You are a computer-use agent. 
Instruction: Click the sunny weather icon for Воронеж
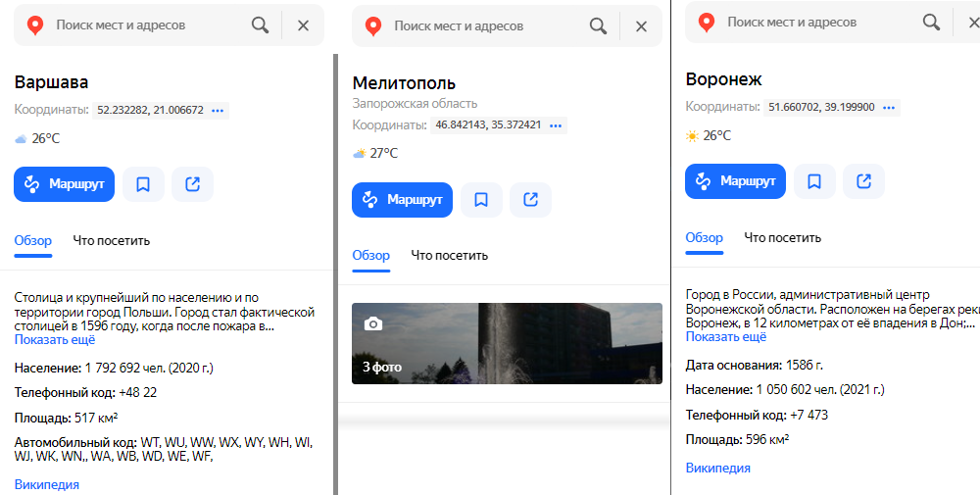pyautogui.click(x=692, y=135)
